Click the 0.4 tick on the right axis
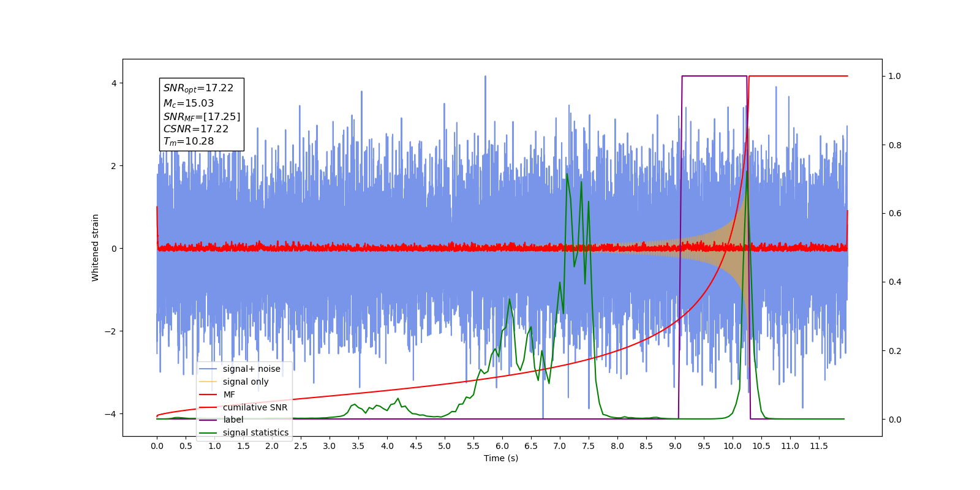This screenshot has height=490, width=980. [895, 282]
